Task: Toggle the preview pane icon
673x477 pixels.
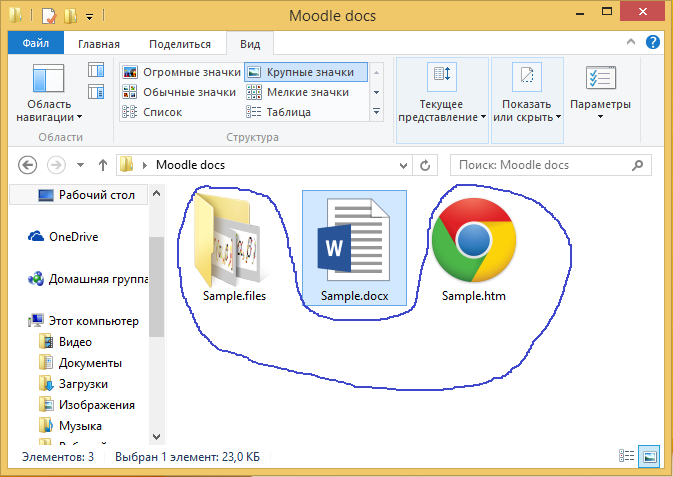Action: (96, 70)
